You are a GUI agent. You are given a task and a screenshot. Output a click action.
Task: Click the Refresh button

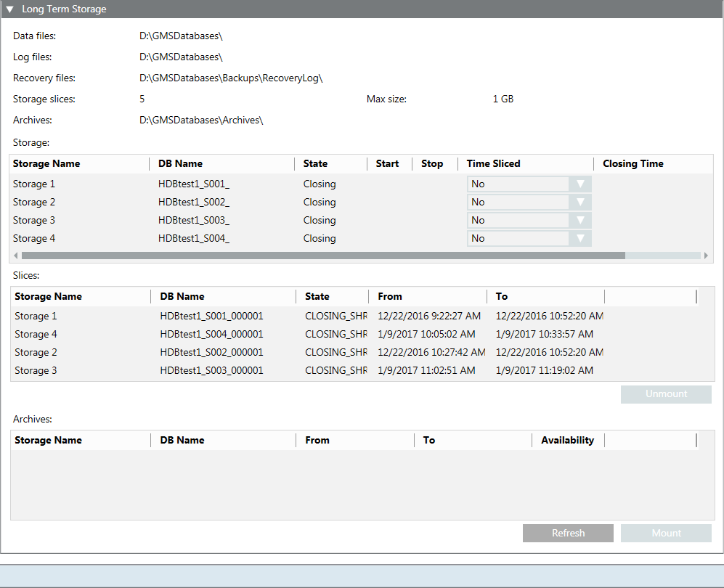point(568,534)
